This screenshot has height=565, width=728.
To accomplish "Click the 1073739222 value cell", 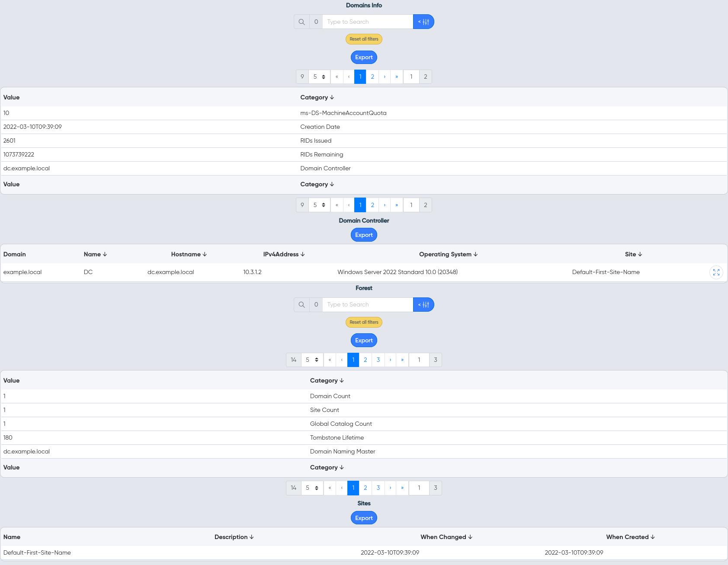I will (x=19, y=155).
